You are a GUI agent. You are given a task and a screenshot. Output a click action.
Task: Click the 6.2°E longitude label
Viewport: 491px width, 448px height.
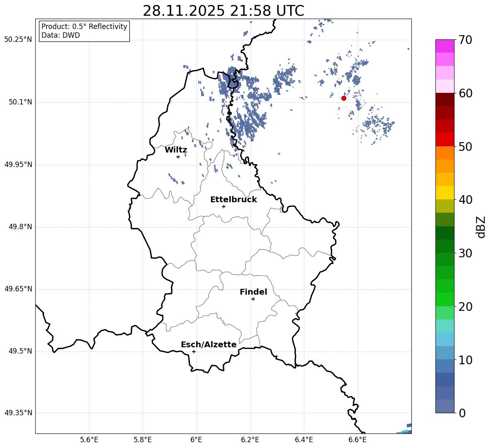[x=250, y=440]
